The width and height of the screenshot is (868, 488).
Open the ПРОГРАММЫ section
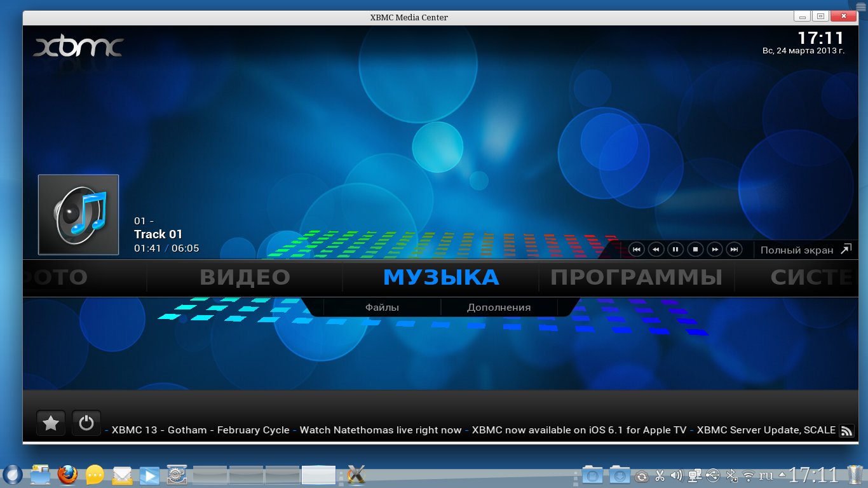pos(636,278)
